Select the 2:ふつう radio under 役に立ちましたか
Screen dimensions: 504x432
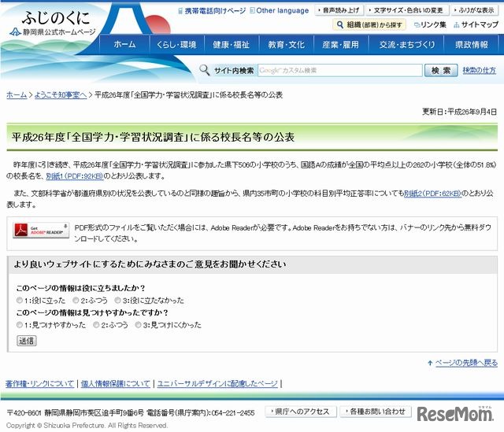point(76,300)
